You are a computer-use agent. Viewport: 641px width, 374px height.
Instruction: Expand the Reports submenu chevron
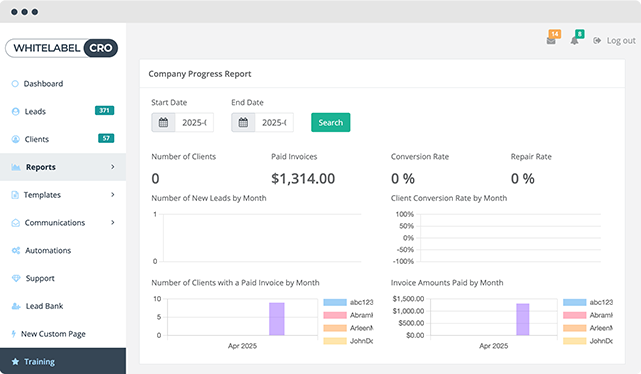click(113, 167)
